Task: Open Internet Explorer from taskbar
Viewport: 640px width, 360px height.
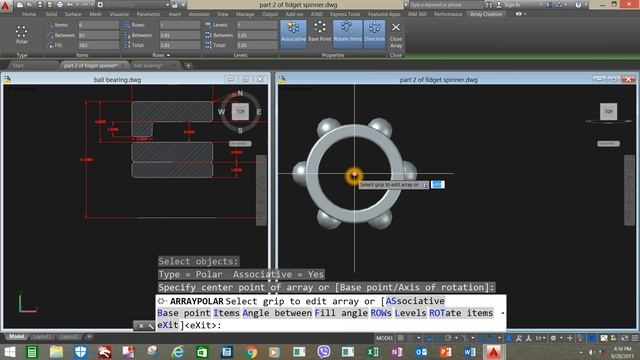Action: pyautogui.click(x=178, y=352)
